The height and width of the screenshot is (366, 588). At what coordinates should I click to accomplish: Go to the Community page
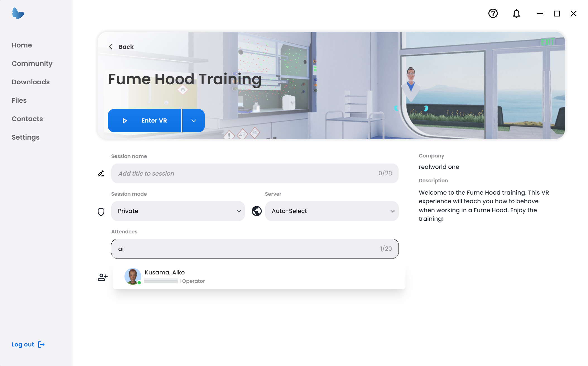point(32,64)
